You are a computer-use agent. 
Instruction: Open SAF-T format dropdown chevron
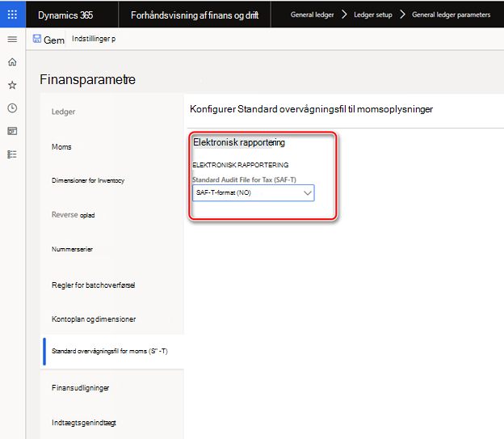pos(308,193)
